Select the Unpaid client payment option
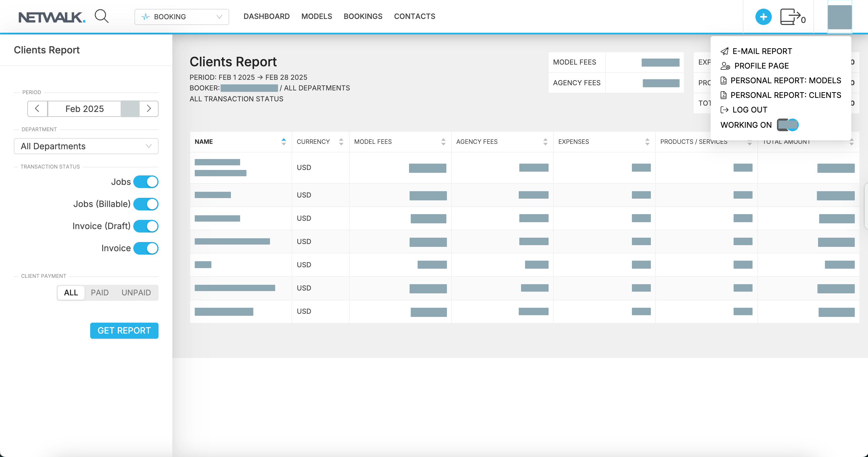Image resolution: width=868 pixels, height=457 pixels. [136, 293]
